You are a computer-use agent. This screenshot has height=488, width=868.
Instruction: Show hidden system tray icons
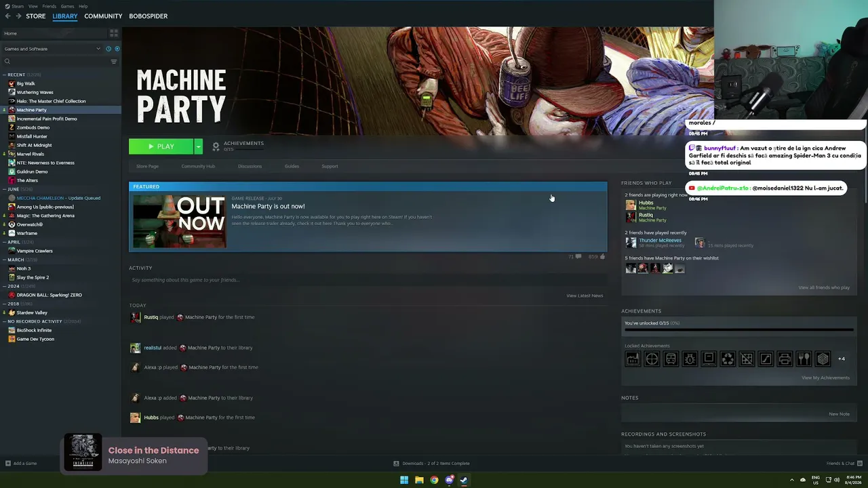coord(791,480)
